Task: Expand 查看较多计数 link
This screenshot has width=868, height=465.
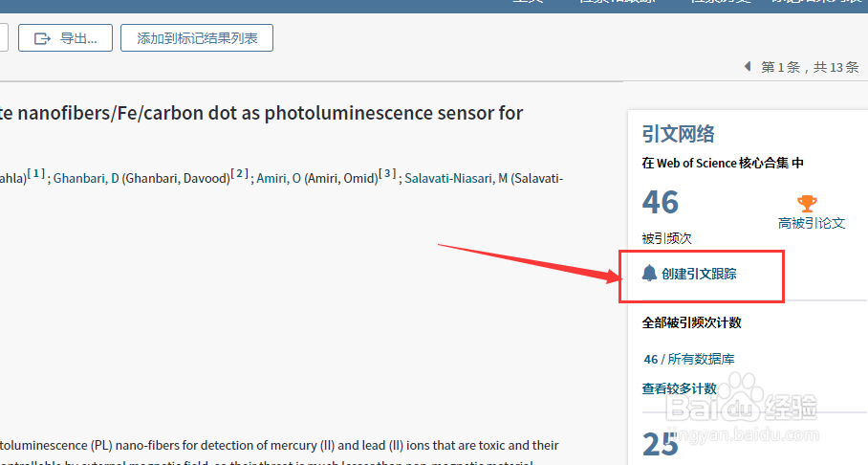Action: pyautogui.click(x=679, y=389)
